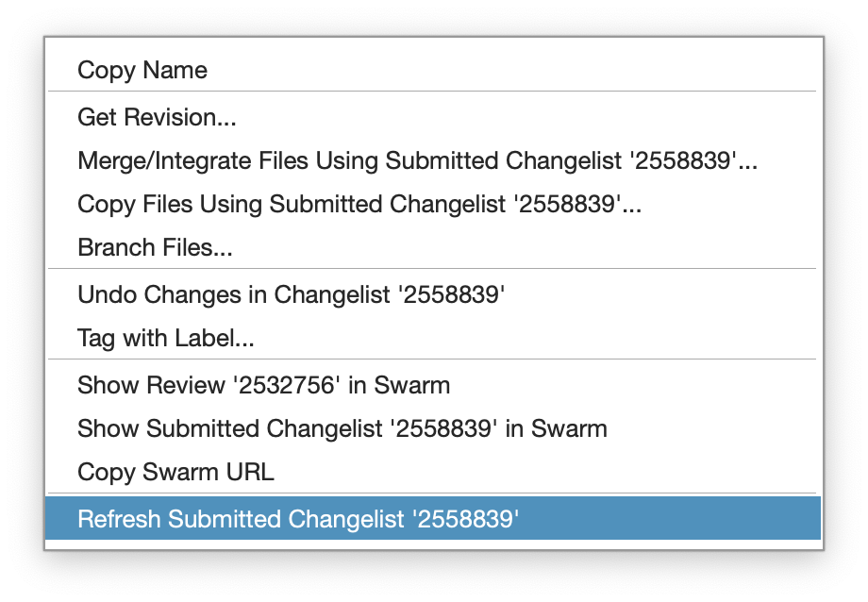Undo Changes in Changelist '2558839'
Screen dimensions: 868x602
click(x=433, y=294)
